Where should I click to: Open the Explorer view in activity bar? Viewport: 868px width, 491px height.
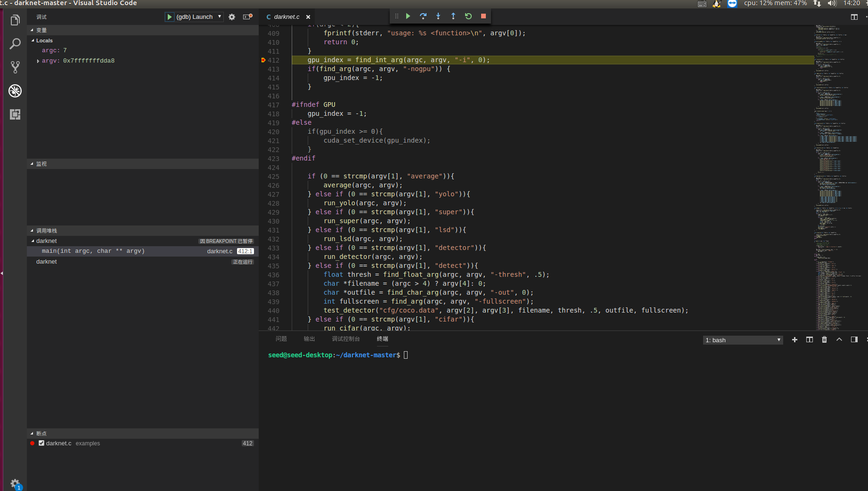click(x=15, y=20)
